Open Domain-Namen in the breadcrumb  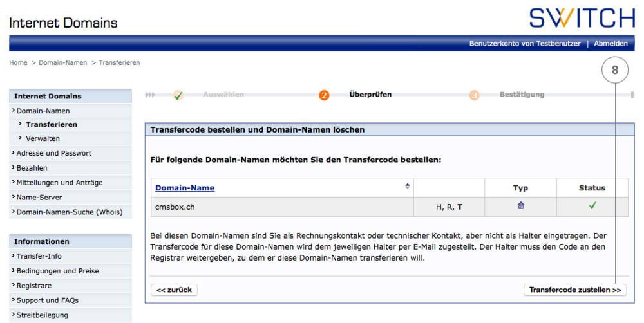63,63
